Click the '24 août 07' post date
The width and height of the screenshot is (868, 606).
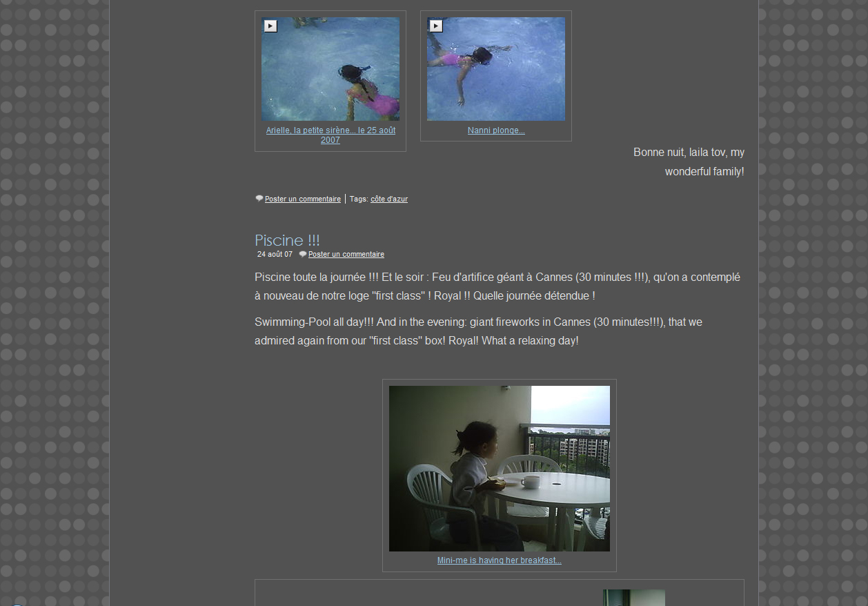click(275, 255)
